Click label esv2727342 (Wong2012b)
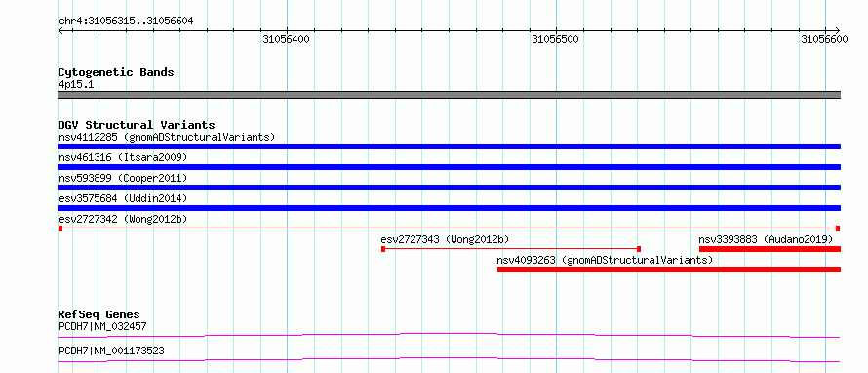The width and height of the screenshot is (868, 373). [123, 219]
